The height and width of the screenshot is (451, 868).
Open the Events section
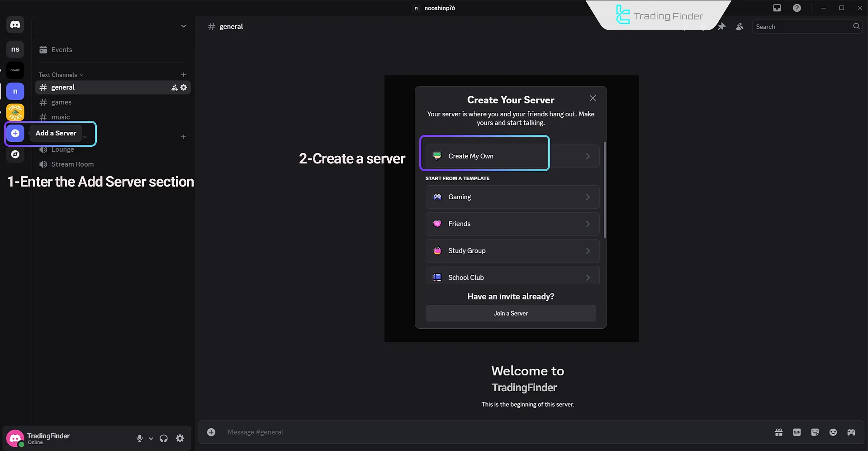[x=62, y=49]
